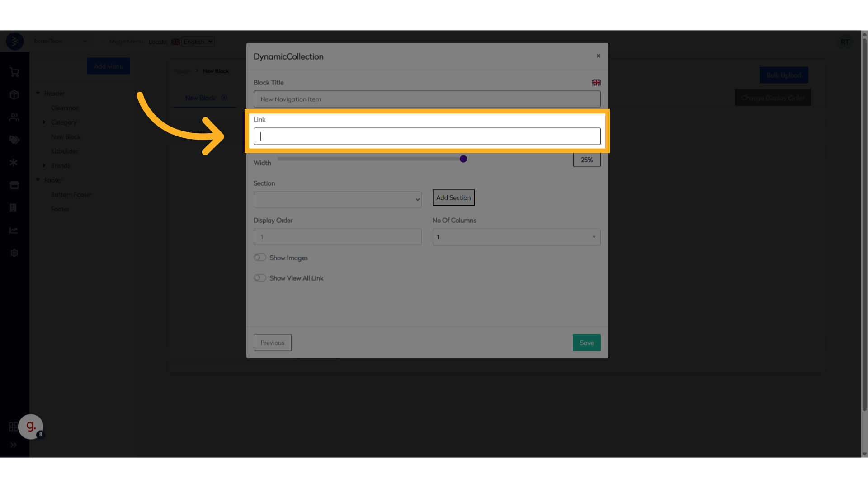
Task: Open settings via gear icon in sidebar
Action: (x=14, y=253)
